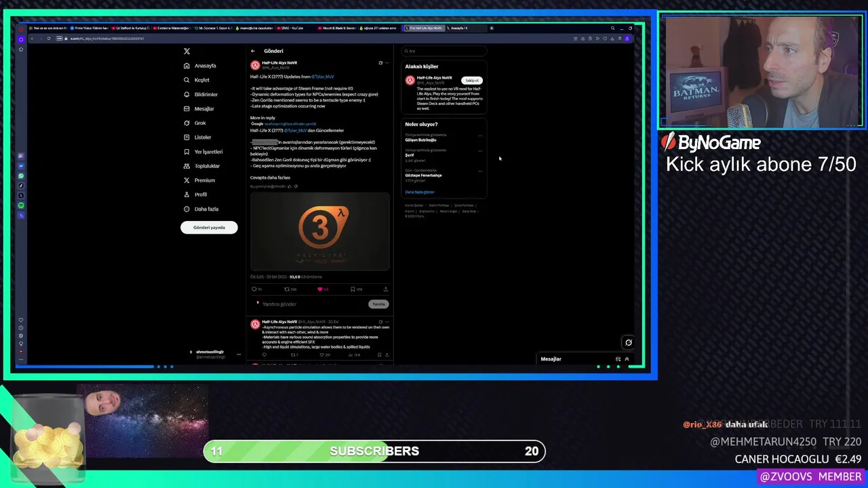This screenshot has height=488, width=868.
Task: Repost the main post
Action: coord(287,289)
